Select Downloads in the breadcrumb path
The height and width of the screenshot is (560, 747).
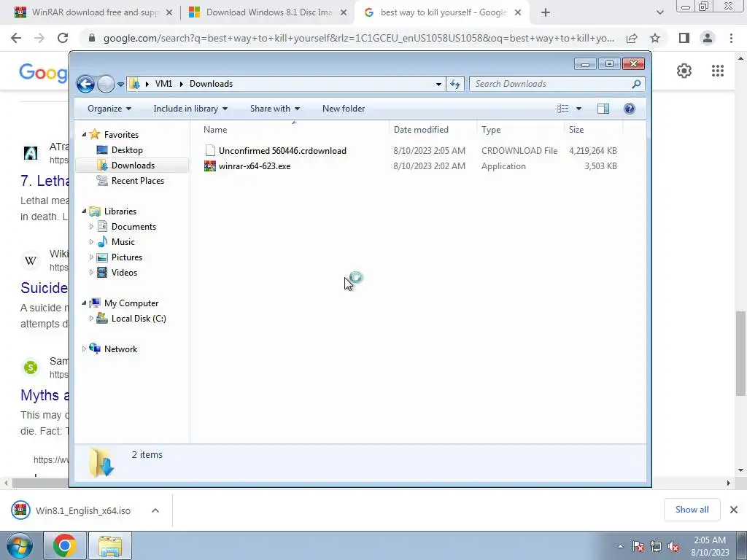point(211,84)
